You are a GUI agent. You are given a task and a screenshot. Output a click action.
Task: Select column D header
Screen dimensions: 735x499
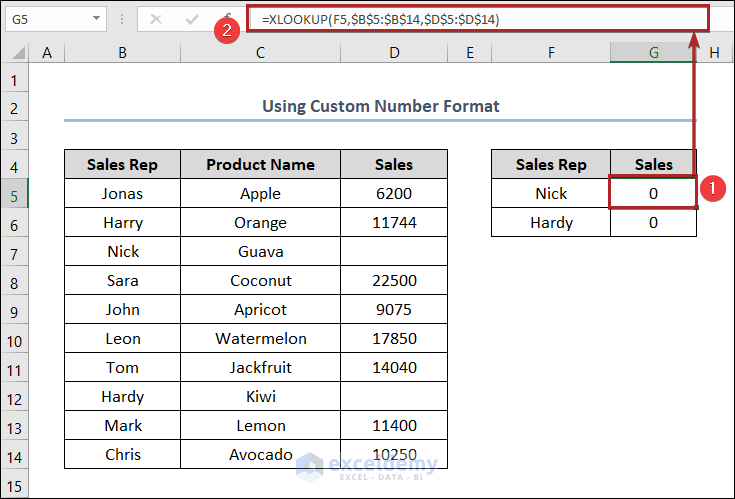tap(394, 52)
